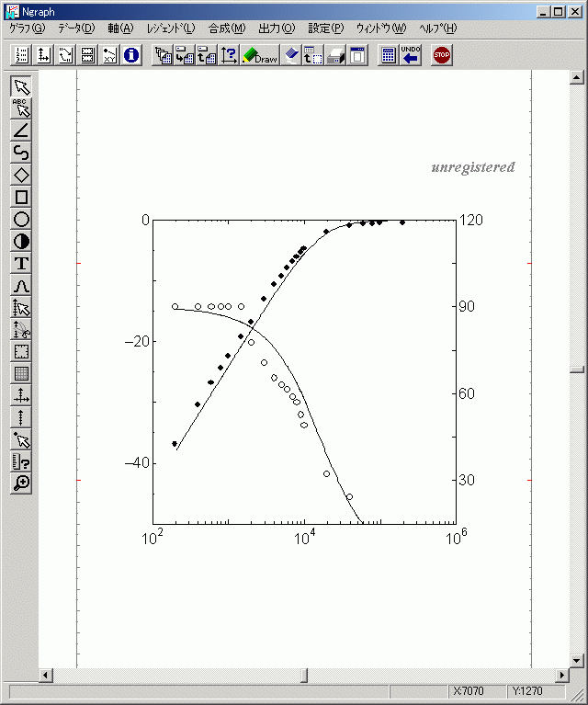
Task: Open the データ(D) menu
Action: [x=75, y=28]
